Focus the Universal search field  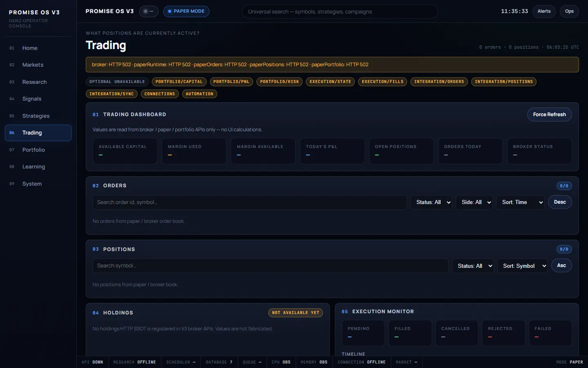tap(340, 11)
